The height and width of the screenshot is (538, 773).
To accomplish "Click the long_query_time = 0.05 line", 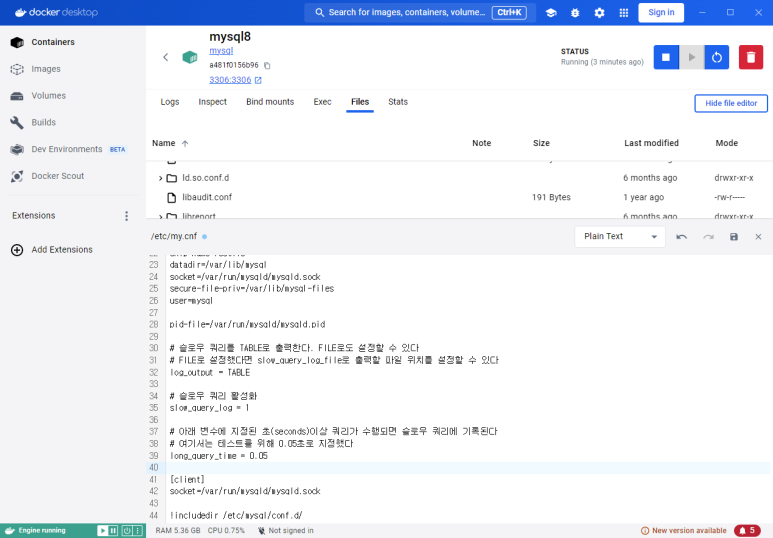I will [x=218, y=456].
